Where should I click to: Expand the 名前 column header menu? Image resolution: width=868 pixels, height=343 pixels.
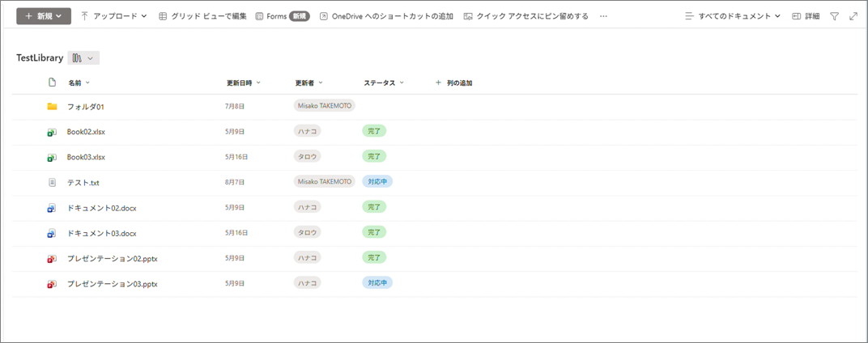(x=79, y=83)
